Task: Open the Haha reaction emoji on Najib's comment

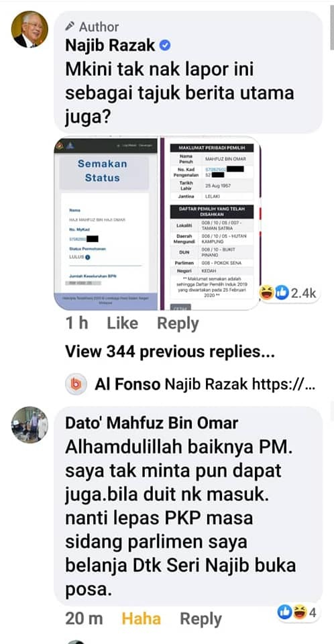Action: (x=267, y=293)
